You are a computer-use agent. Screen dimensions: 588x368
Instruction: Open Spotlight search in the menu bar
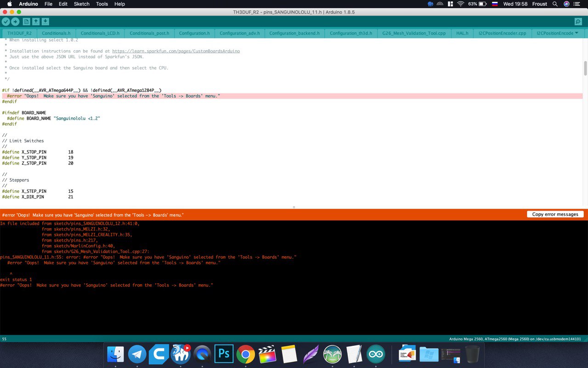coord(555,4)
